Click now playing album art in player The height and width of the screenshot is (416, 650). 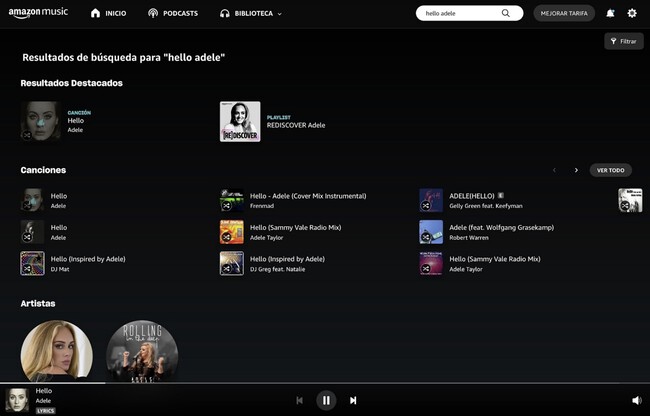coord(17,400)
